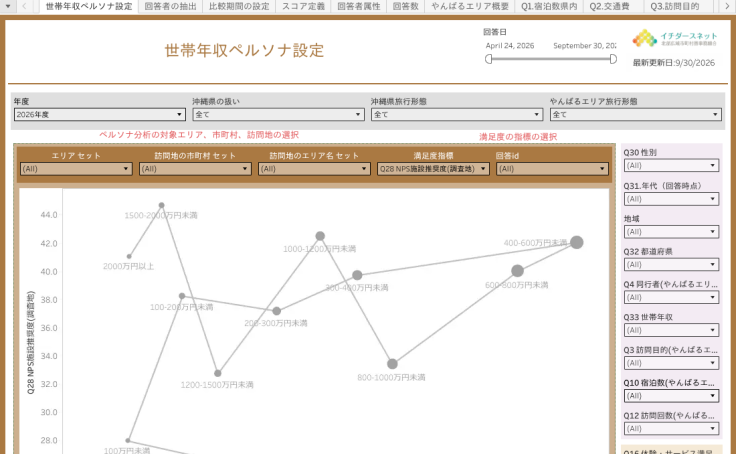Click the イチダースネット logo
The image size is (736, 454).
pyautogui.click(x=675, y=38)
